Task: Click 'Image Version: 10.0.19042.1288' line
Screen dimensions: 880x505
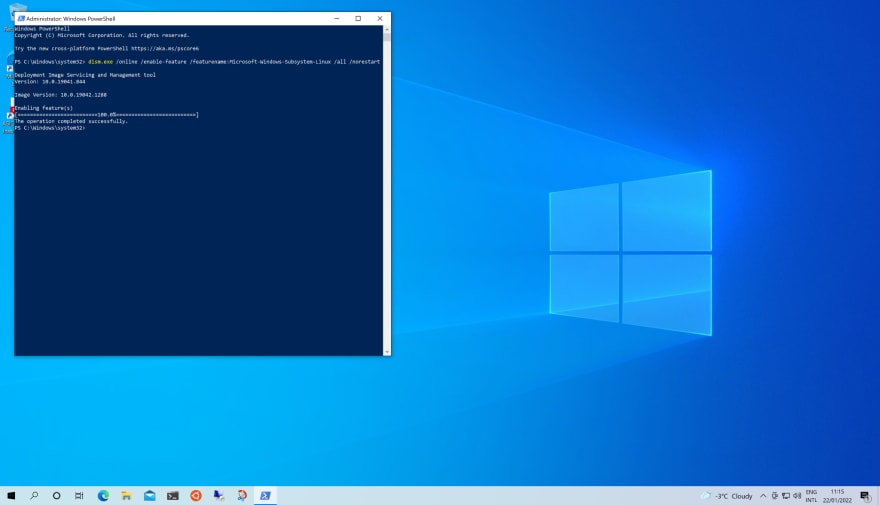Action: [x=61, y=95]
